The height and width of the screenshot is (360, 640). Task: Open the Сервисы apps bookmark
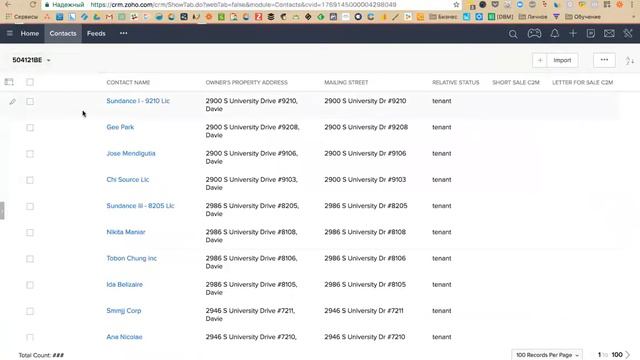[x=22, y=17]
